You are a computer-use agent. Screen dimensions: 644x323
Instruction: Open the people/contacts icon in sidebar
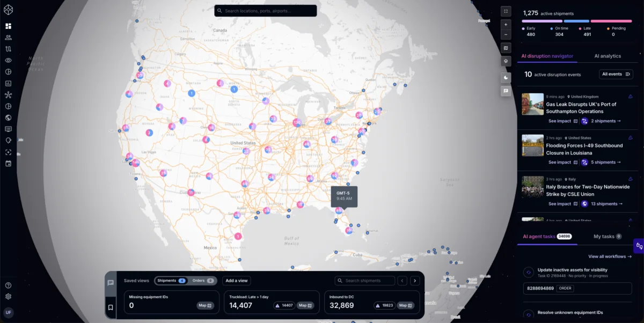coord(8,38)
